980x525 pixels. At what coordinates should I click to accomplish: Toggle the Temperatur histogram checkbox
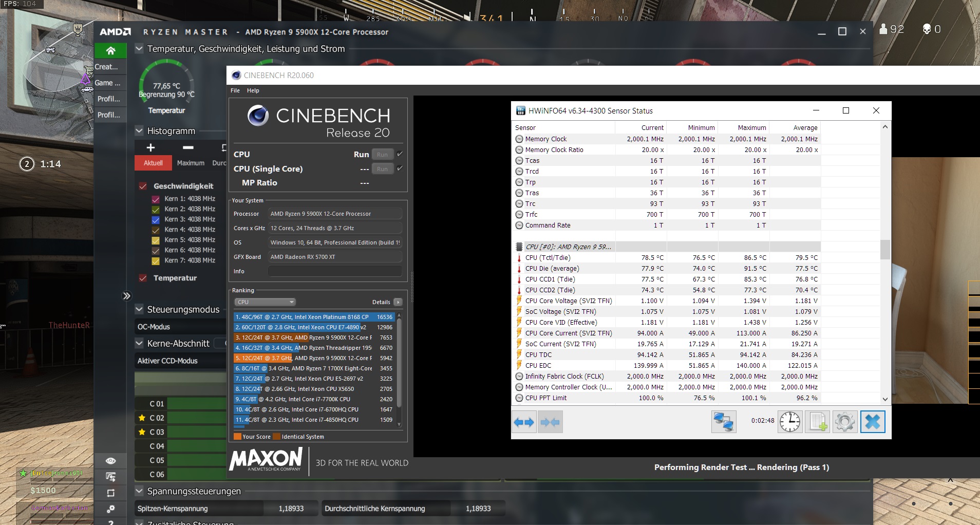click(x=143, y=278)
